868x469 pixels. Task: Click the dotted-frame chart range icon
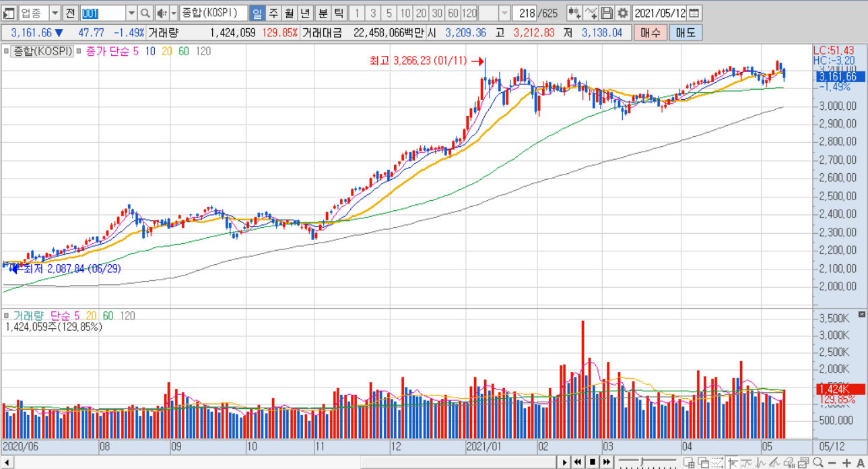[718, 462]
